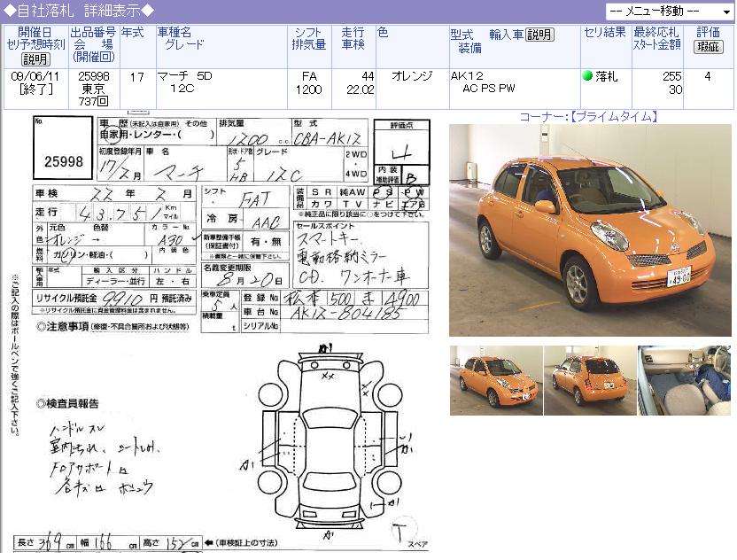Click the 1200 displacement value
Viewport: 737px width, 560px height.
309,89
